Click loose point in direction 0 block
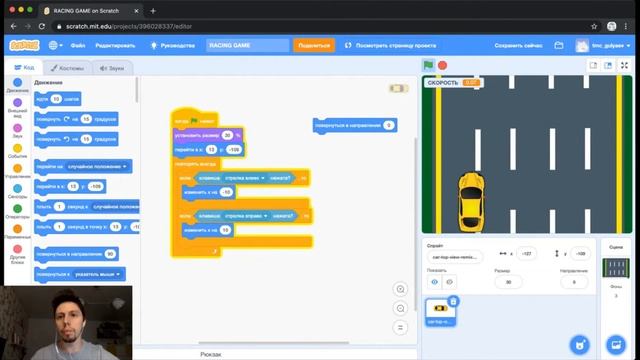 click(x=355, y=125)
